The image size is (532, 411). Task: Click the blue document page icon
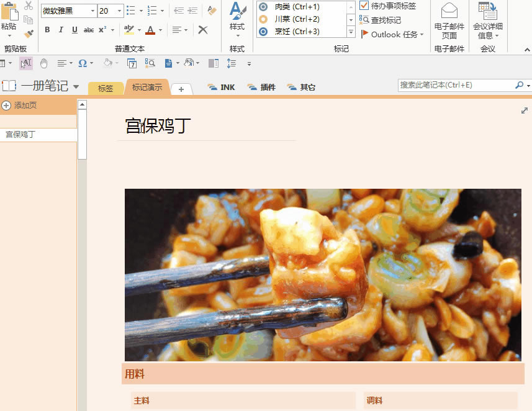click(168, 63)
